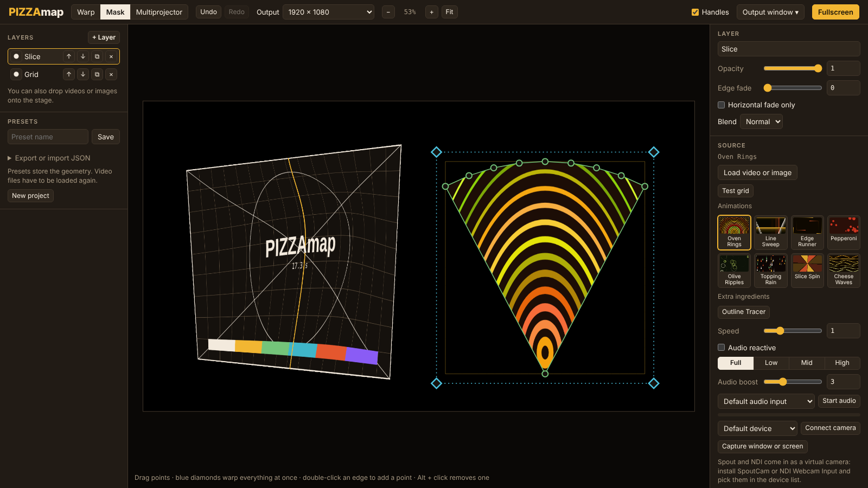The image size is (868, 488).
Task: Enable Horizontal fade only
Action: pos(722,105)
